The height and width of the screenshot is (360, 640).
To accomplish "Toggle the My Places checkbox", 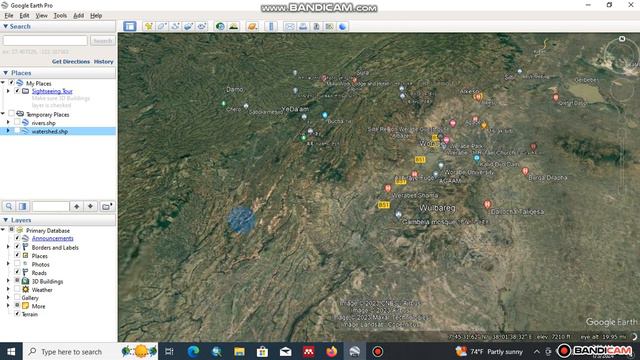I will pos(11,83).
